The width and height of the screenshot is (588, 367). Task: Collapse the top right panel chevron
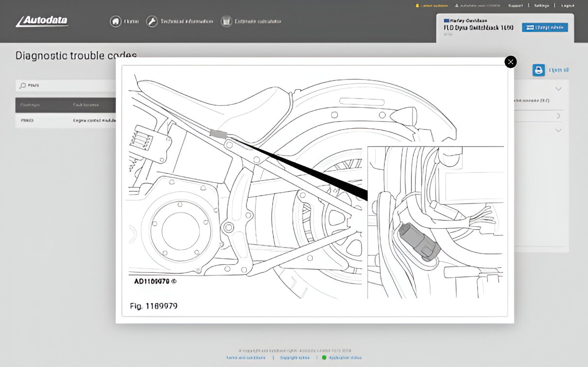click(558, 89)
